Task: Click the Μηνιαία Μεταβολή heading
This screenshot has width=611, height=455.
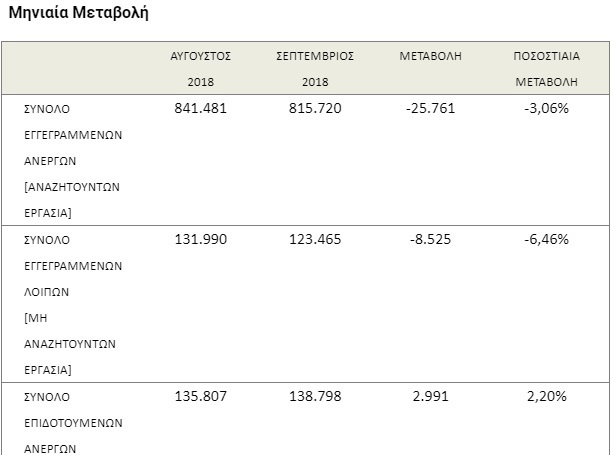Action: (x=78, y=12)
